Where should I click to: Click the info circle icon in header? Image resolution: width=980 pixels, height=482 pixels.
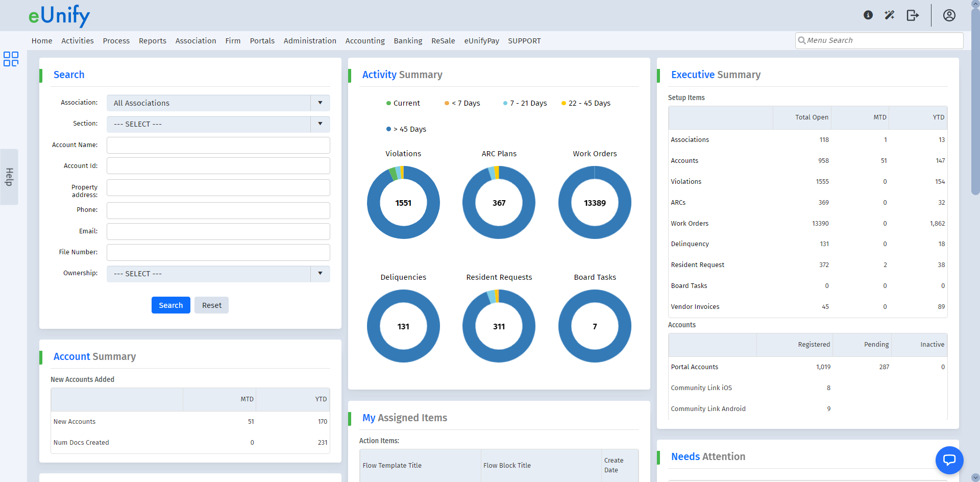[868, 15]
